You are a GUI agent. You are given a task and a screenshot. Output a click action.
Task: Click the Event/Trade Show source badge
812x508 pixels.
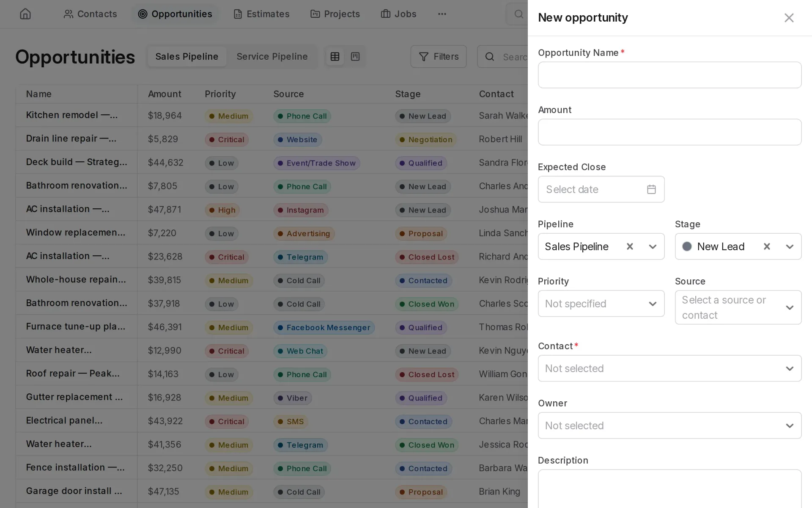click(316, 163)
